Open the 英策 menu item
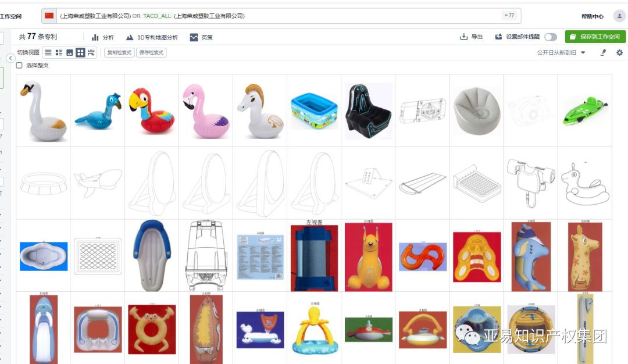Image resolution: width=628 pixels, height=364 pixels. pos(201,37)
